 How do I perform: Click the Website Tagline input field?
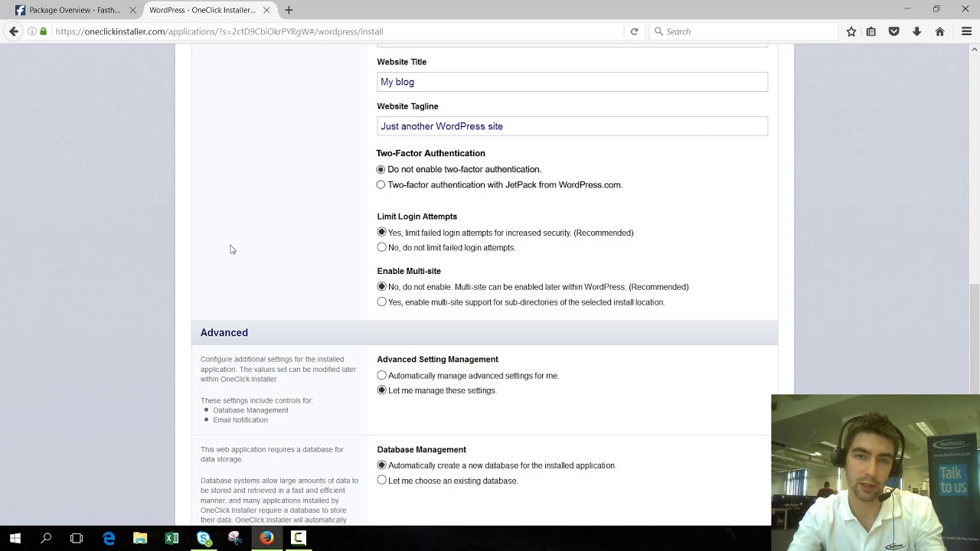pyautogui.click(x=572, y=126)
